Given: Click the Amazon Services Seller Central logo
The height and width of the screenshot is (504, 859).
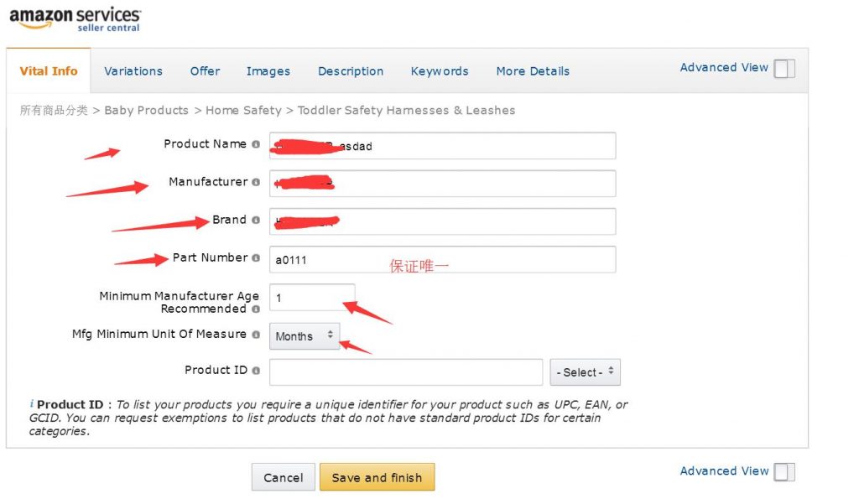Looking at the screenshot, I should [x=75, y=19].
